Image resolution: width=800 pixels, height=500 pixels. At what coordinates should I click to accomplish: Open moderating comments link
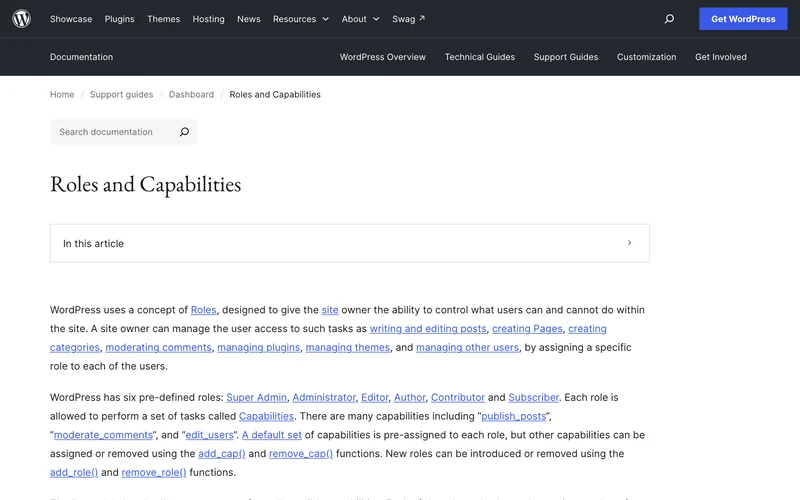158,347
